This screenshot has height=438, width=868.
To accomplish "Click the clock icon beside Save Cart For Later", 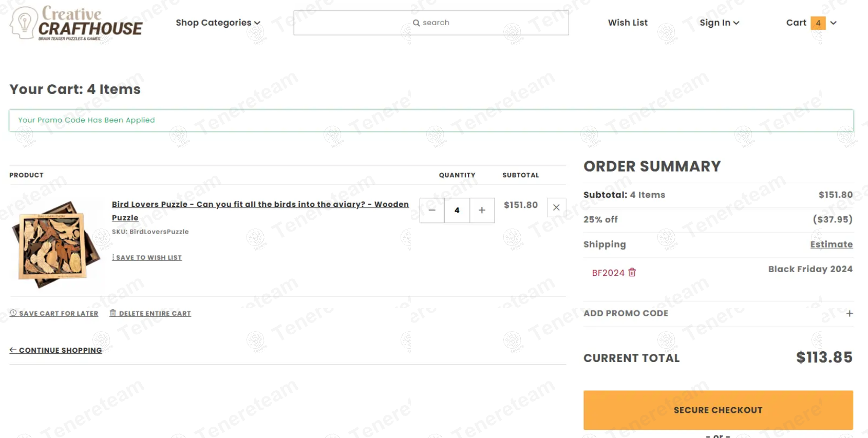I will (13, 313).
